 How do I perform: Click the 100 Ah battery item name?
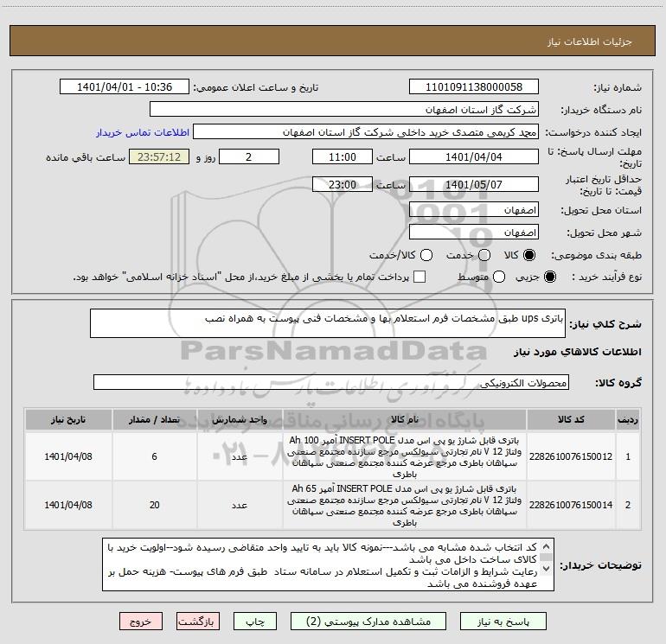coord(405,456)
